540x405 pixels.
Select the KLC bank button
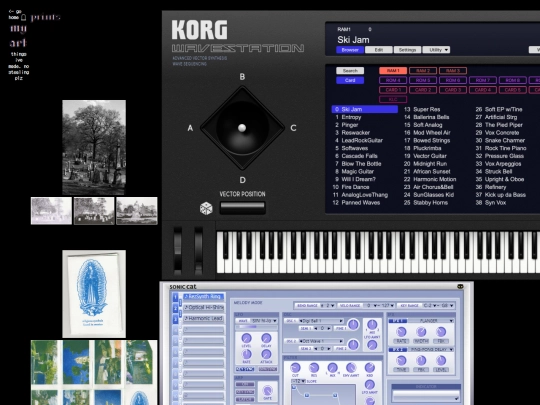coord(393,100)
